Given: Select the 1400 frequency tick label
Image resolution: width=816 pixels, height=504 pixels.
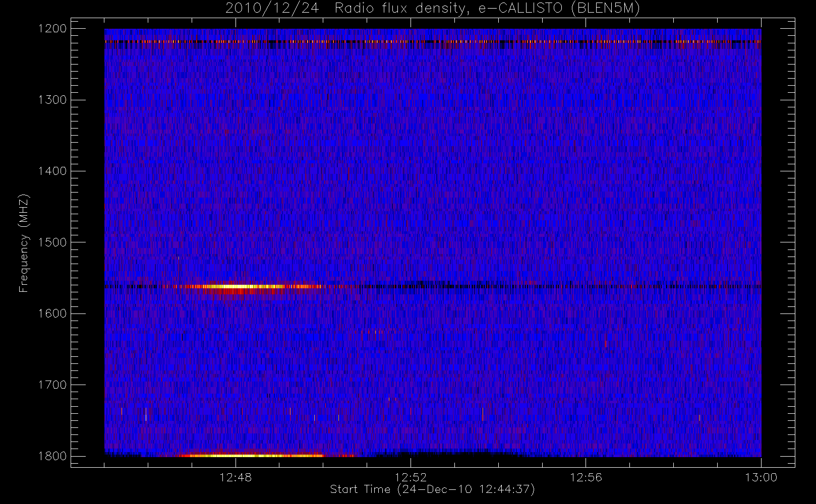Looking at the screenshot, I should point(52,171).
